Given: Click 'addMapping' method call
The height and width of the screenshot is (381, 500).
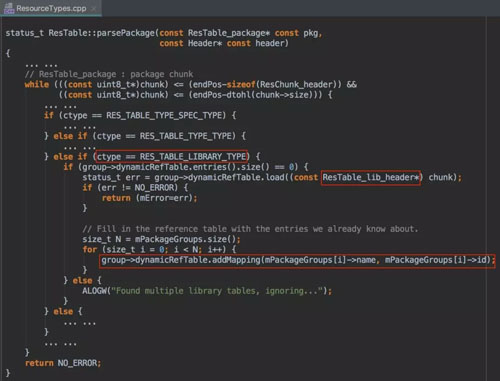Looking at the screenshot, I should [x=236, y=260].
